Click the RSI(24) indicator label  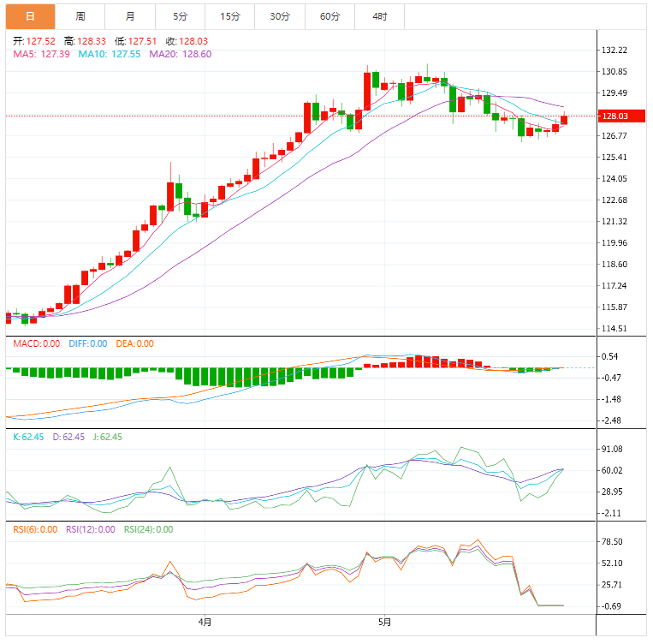pos(148,529)
